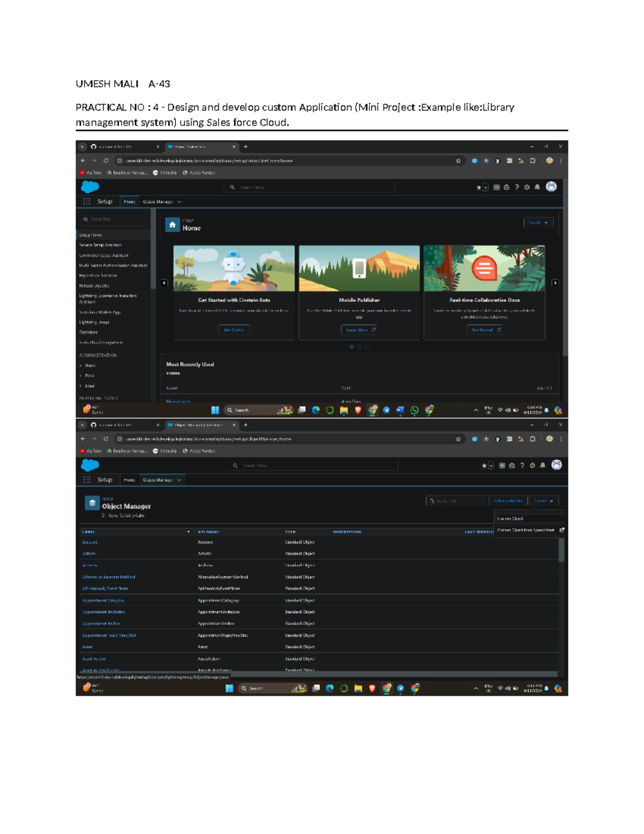The width and height of the screenshot is (644, 834).
Task: Click Learn More on Mobile Publisher card
Action: tap(360, 330)
